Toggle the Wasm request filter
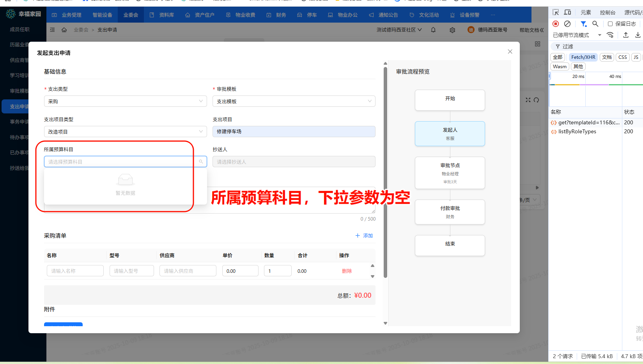 point(559,66)
